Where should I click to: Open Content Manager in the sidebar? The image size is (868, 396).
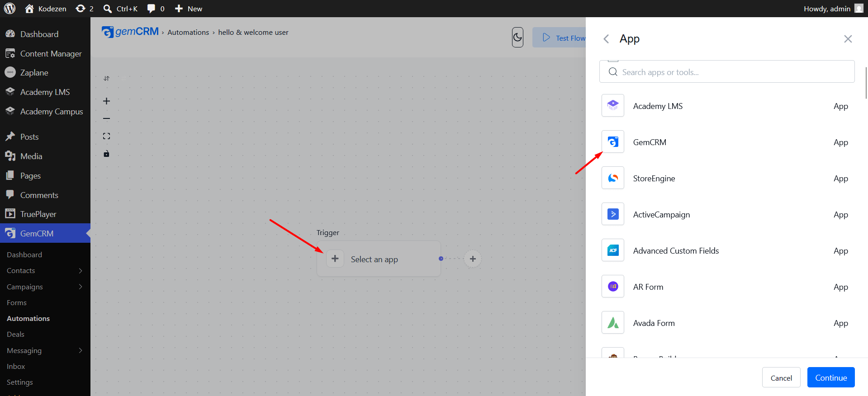tap(51, 53)
